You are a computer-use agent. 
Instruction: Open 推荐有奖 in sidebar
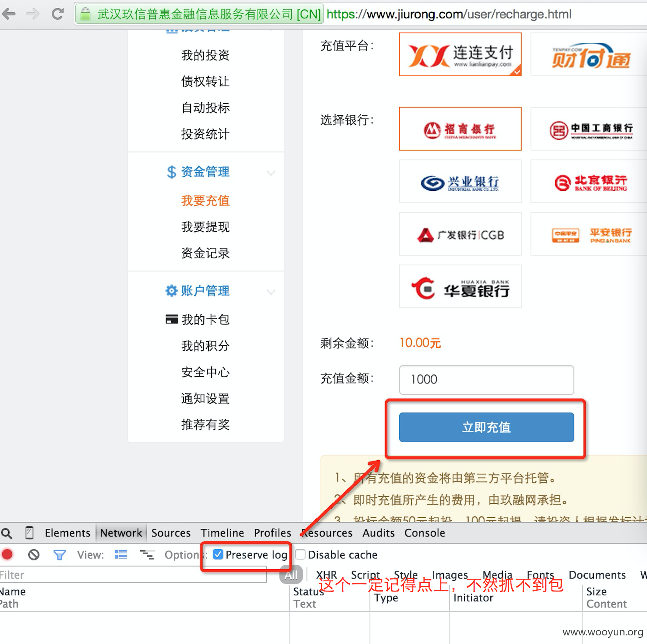205,425
